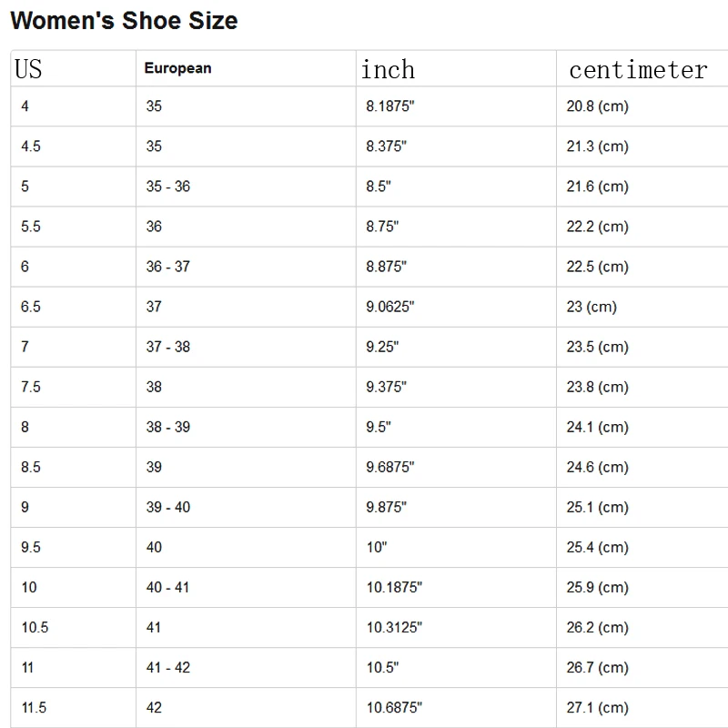728x728 pixels.
Task: Click the Women's Shoe Size title
Action: pos(124,21)
